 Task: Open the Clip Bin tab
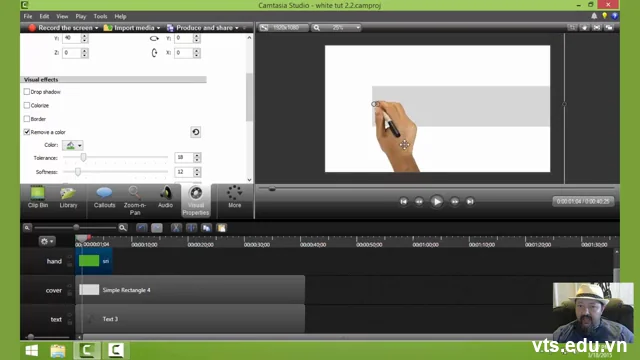click(x=38, y=198)
